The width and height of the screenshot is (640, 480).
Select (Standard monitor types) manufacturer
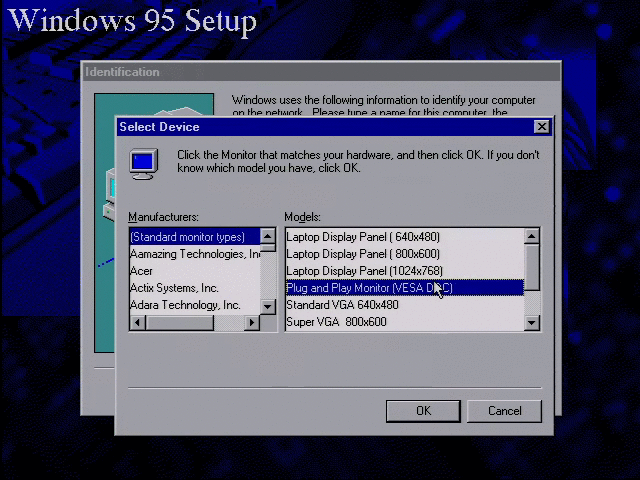[195, 237]
